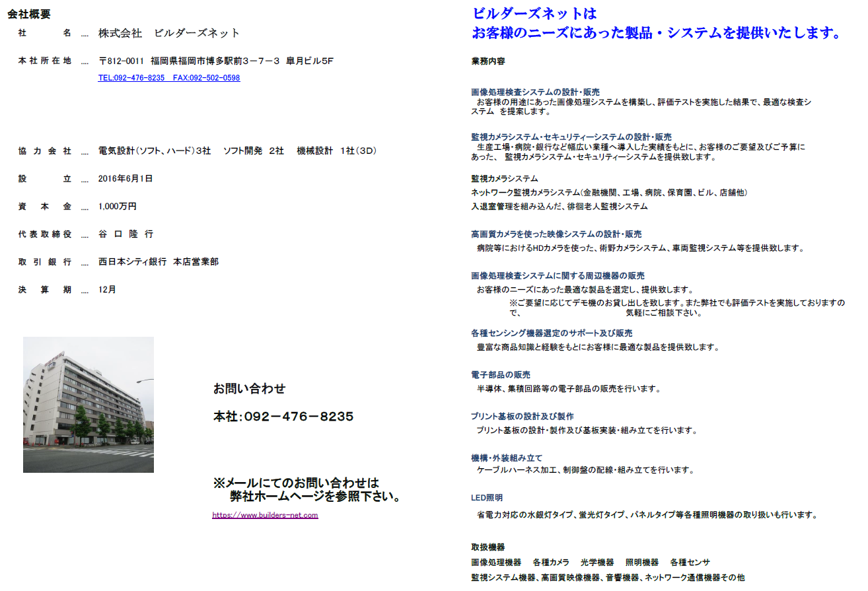Click the 会社概要 heading
Image resolution: width=868 pixels, height=591 pixels.
pos(28,12)
